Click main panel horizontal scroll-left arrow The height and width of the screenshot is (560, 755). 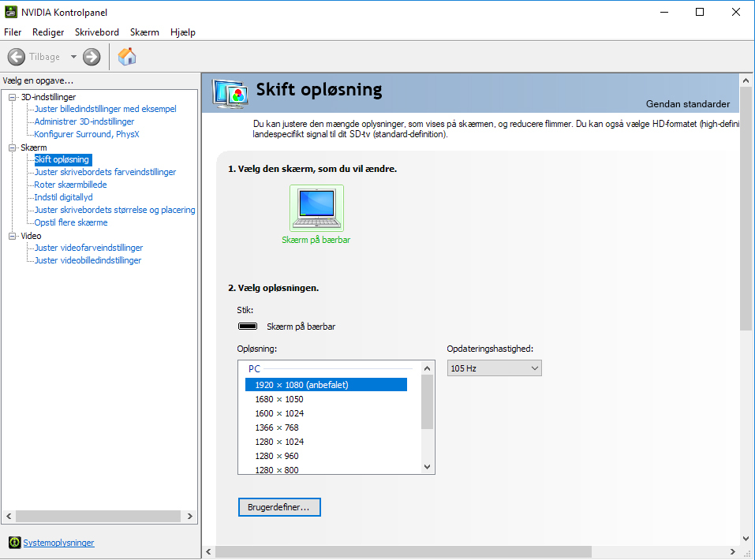point(208,552)
